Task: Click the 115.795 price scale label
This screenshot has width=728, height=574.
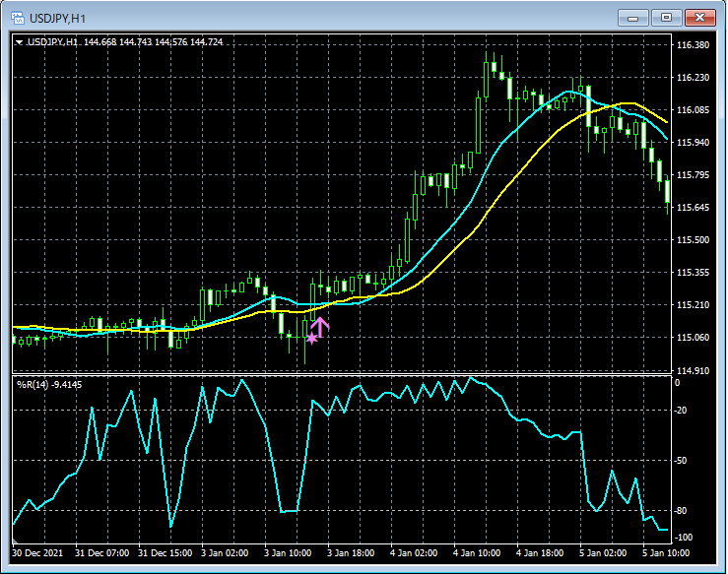Action: 693,175
